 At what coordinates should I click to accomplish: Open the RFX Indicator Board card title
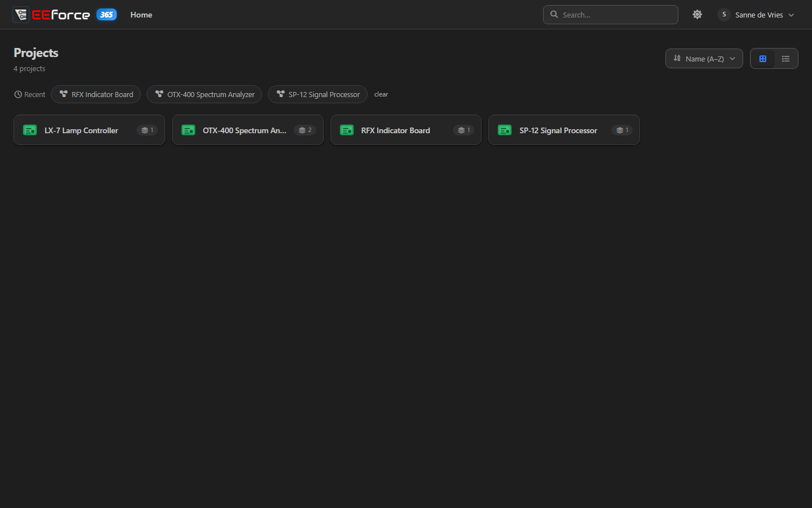[395, 130]
